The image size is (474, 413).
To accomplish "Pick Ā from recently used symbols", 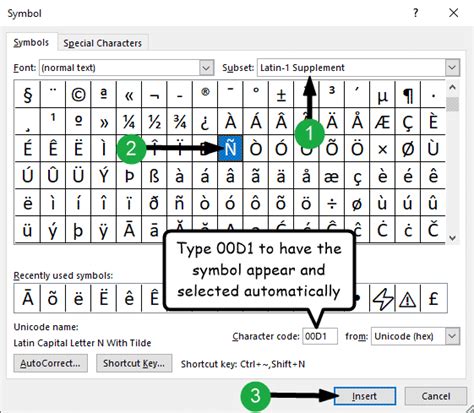I will [28, 298].
